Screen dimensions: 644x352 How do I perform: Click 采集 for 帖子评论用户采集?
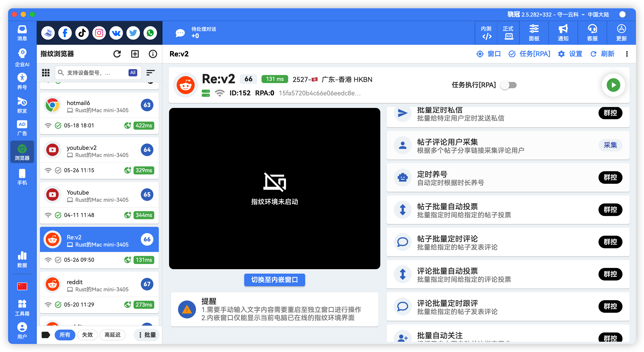pyautogui.click(x=610, y=145)
